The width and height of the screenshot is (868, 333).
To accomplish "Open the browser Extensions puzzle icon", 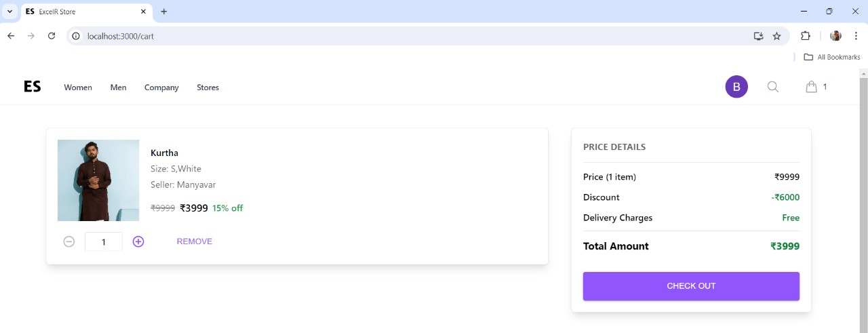I will point(806,36).
